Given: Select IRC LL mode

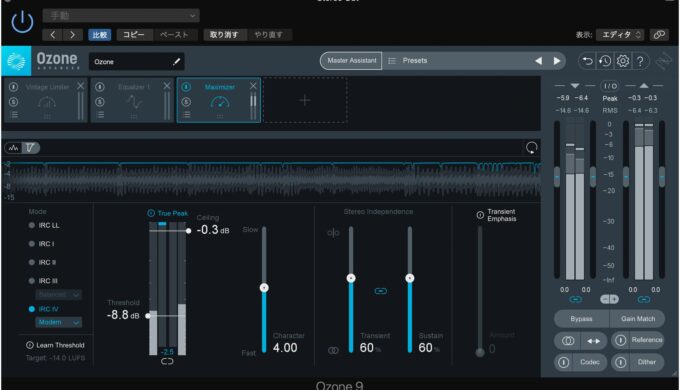Looking at the screenshot, I should [x=44, y=225].
